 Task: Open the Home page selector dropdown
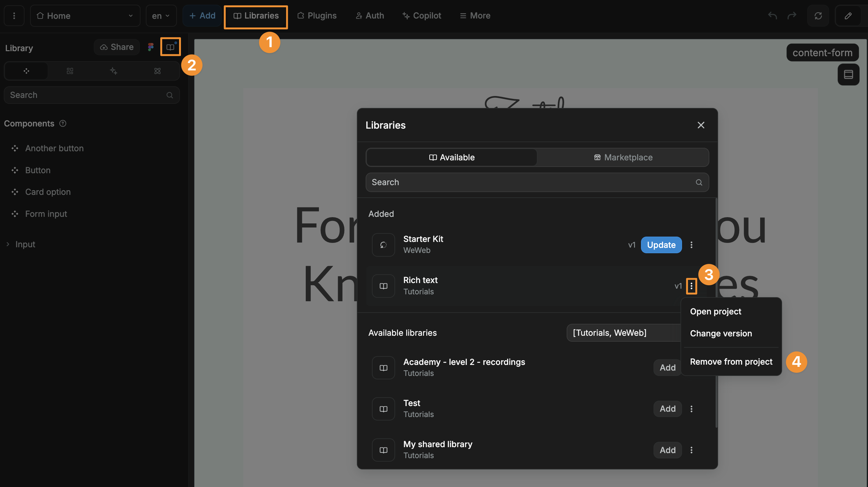(x=85, y=15)
